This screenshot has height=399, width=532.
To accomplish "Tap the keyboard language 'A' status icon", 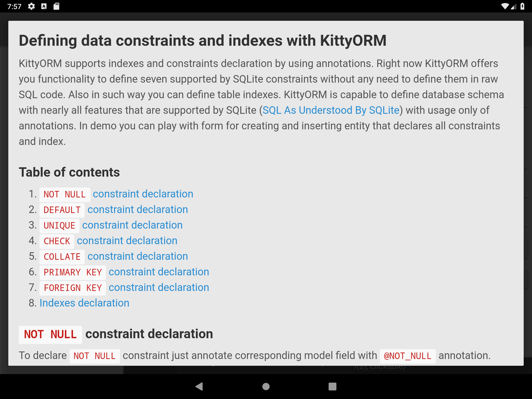I will [44, 6].
